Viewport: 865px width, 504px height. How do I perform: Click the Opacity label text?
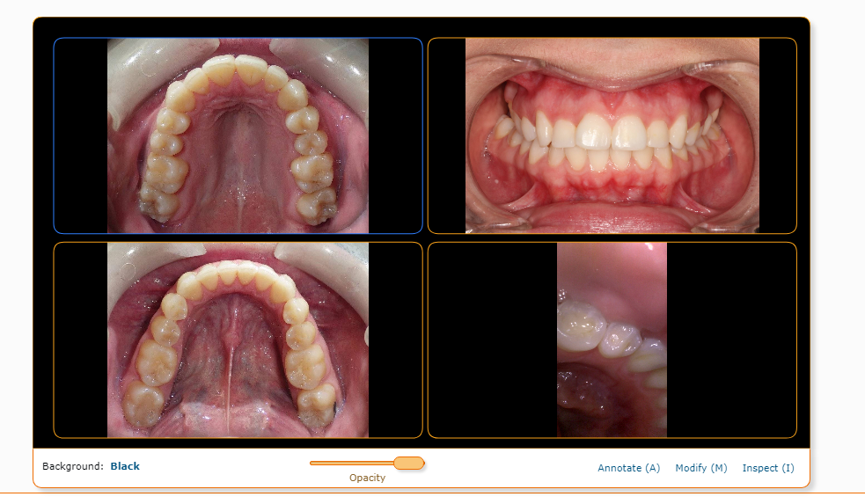point(368,478)
